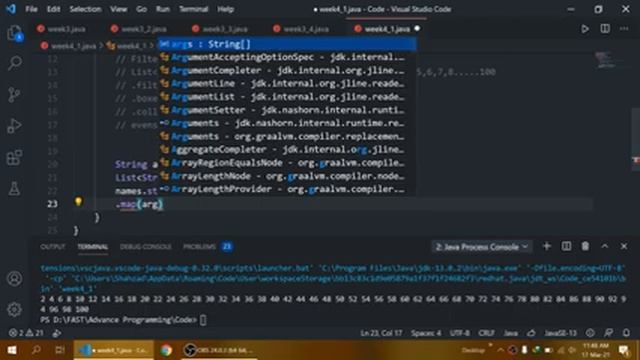Pick AggregateCompleter suggestion
The height and width of the screenshot is (360, 640).
pos(288,149)
